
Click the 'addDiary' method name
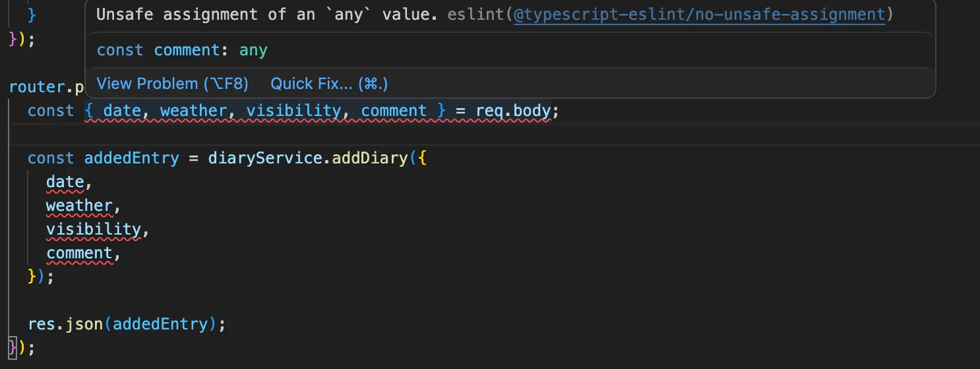(370, 158)
